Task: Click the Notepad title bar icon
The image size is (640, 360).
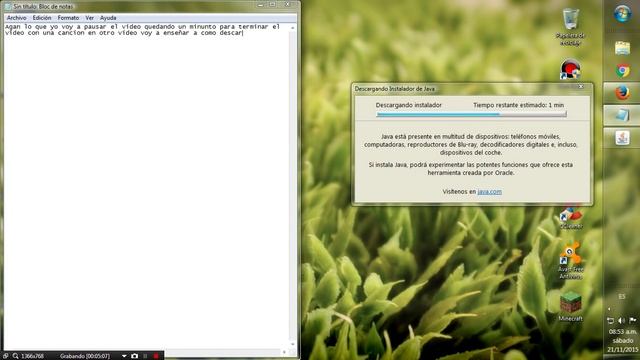Action: [8, 7]
